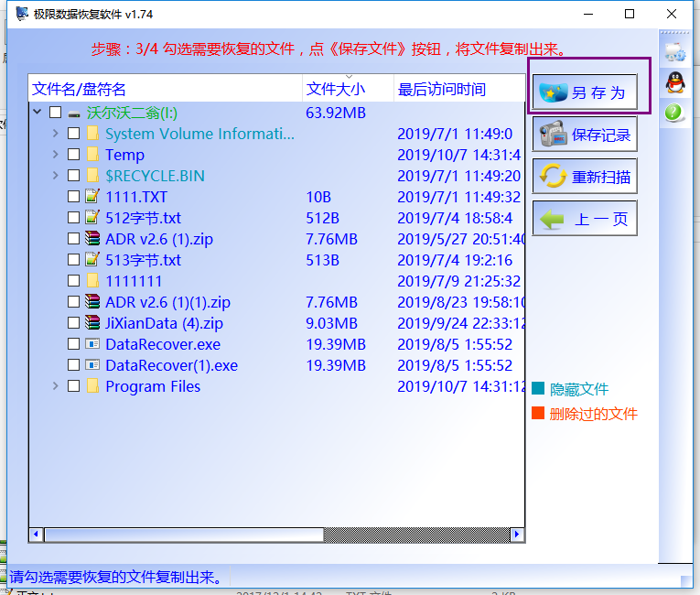Tick the Temp folder checkbox
Screen dimensions: 700x595
tap(74, 154)
